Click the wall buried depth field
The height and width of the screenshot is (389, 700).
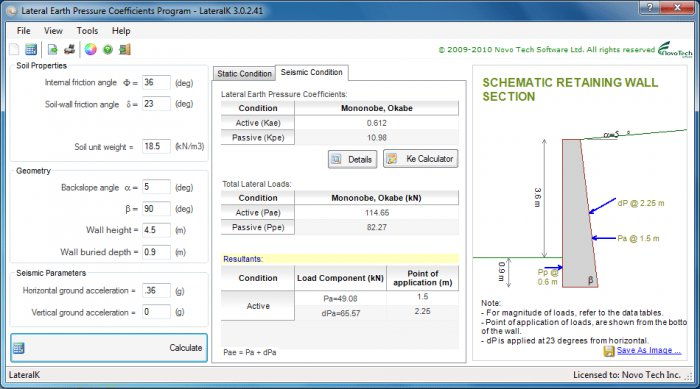point(156,252)
